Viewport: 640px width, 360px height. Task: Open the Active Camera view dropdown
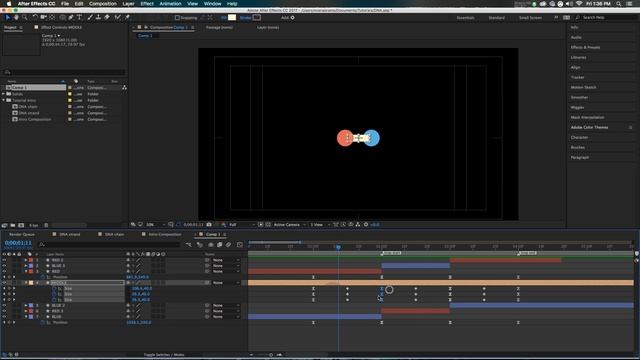pyautogui.click(x=289, y=224)
